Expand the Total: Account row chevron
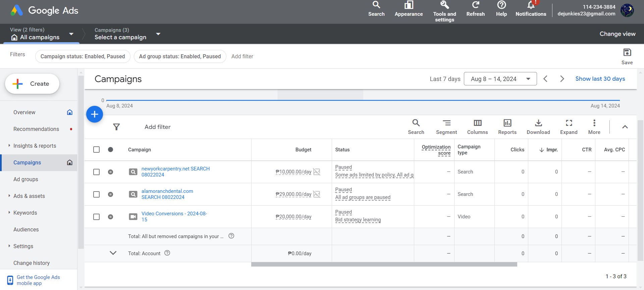 point(113,253)
